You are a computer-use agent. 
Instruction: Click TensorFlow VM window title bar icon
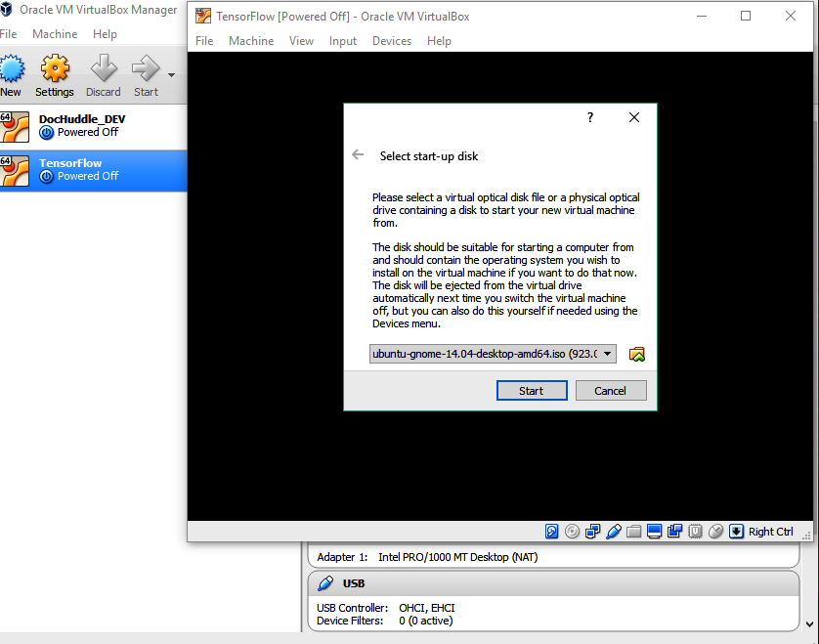[x=202, y=17]
